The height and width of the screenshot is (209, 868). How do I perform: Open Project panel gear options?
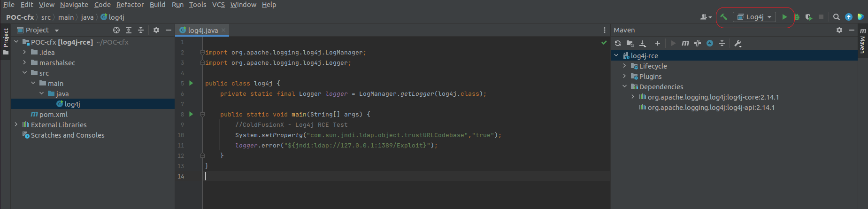[x=156, y=30]
